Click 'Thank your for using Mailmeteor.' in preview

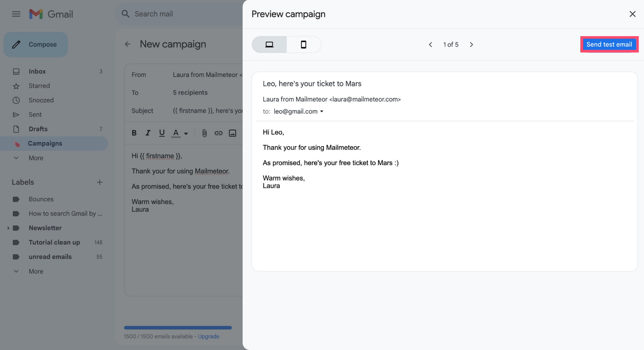(312, 147)
